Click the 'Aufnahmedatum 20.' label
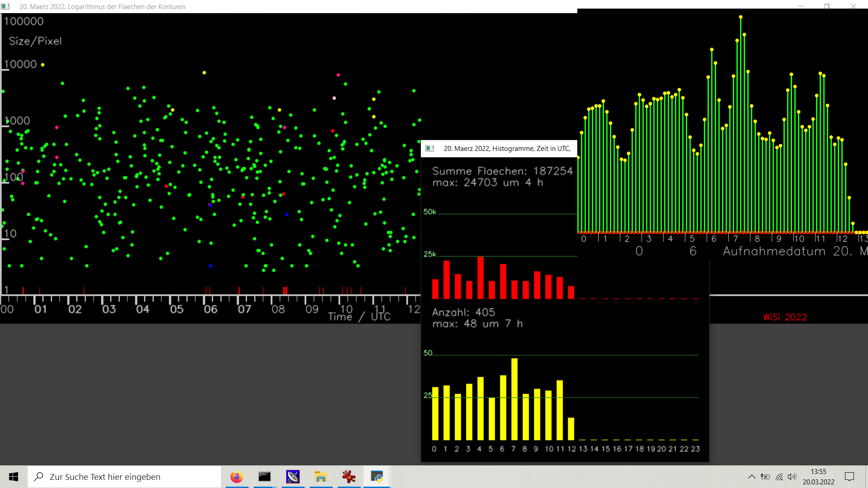Image resolution: width=868 pixels, height=488 pixels. pos(788,251)
